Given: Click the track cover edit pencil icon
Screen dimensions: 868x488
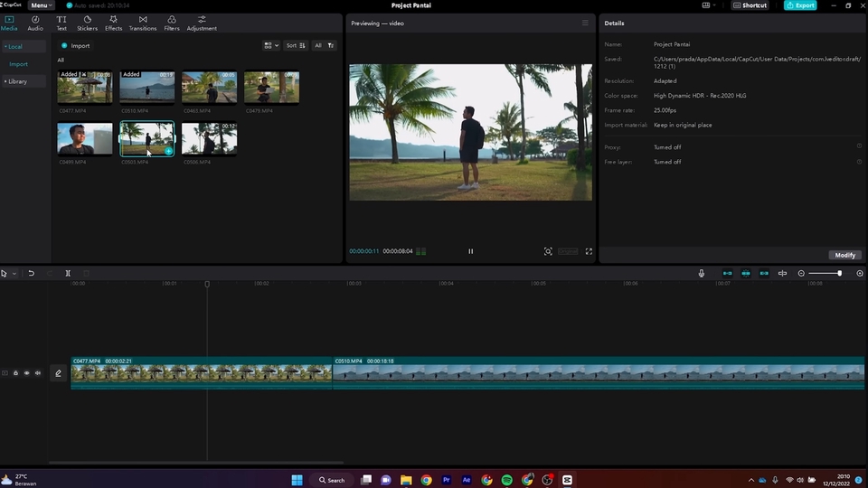Looking at the screenshot, I should [x=58, y=373].
